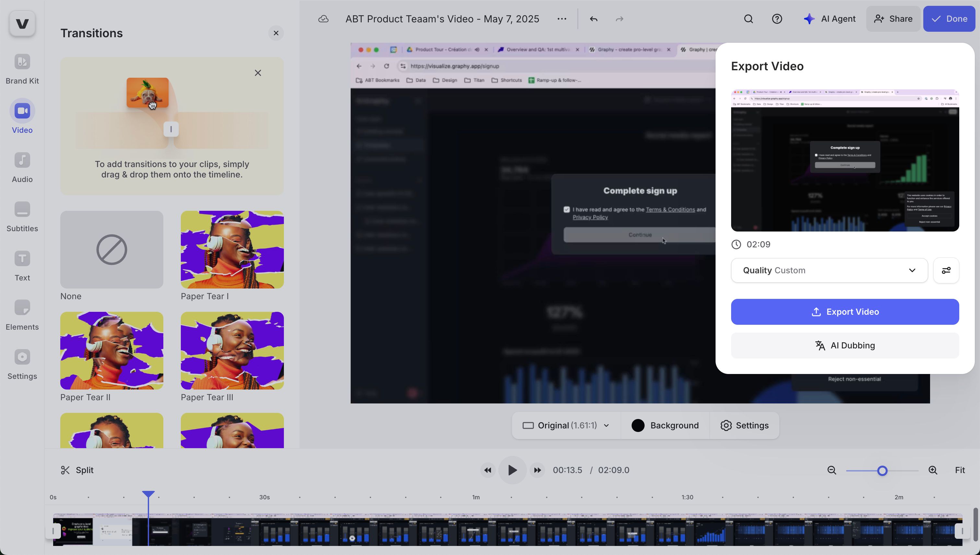The image size is (980, 555).
Task: Launch the AI Agent
Action: (x=829, y=19)
